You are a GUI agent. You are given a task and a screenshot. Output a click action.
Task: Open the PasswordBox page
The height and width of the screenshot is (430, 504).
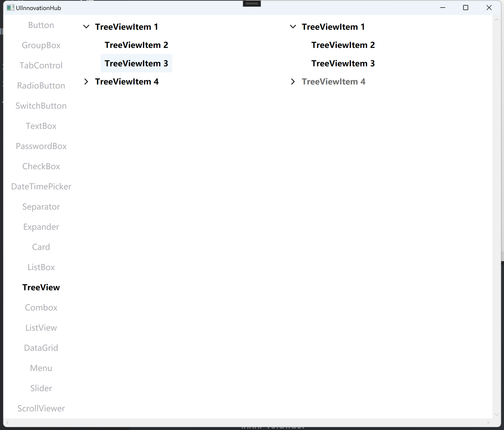(41, 146)
